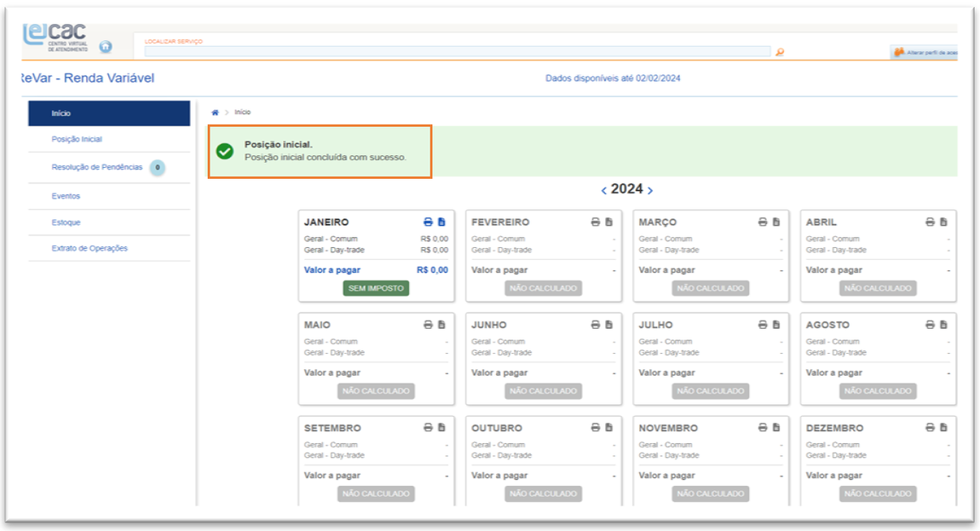Screen dimensions: 980x531
Task: Open Posição Inicial in sidebar
Action: point(77,140)
